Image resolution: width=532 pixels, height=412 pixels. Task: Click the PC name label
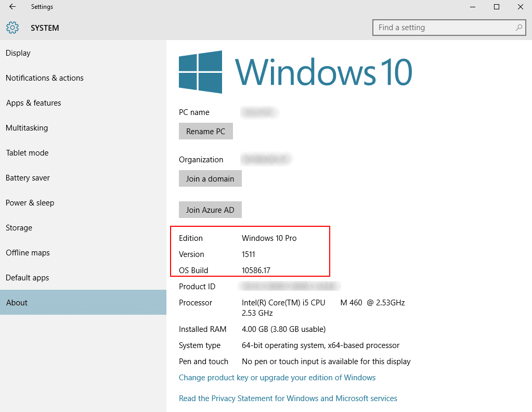pyautogui.click(x=194, y=112)
